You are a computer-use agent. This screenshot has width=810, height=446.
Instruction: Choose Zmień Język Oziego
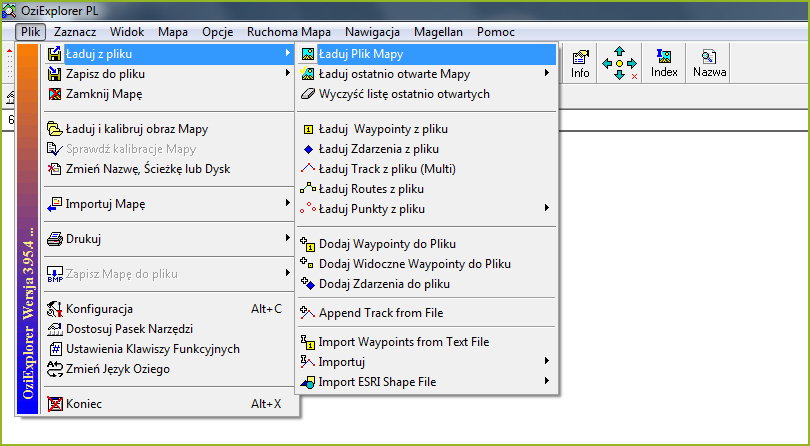point(170,369)
